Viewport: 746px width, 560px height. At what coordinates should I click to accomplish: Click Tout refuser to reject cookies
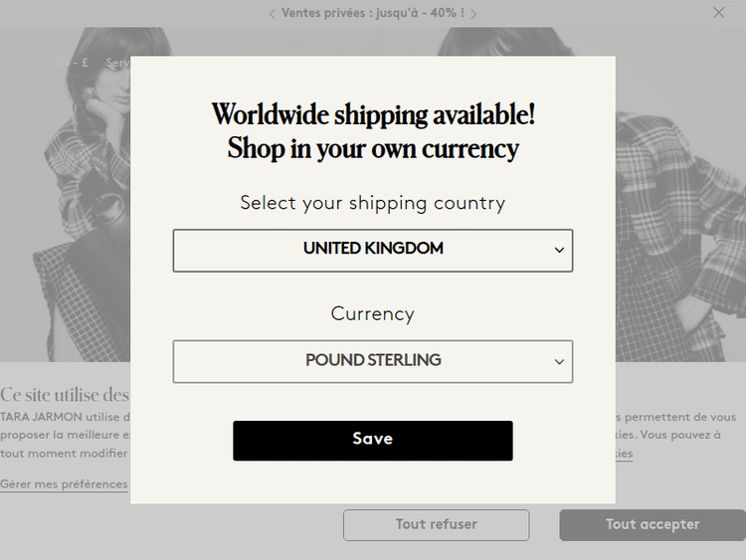436,524
